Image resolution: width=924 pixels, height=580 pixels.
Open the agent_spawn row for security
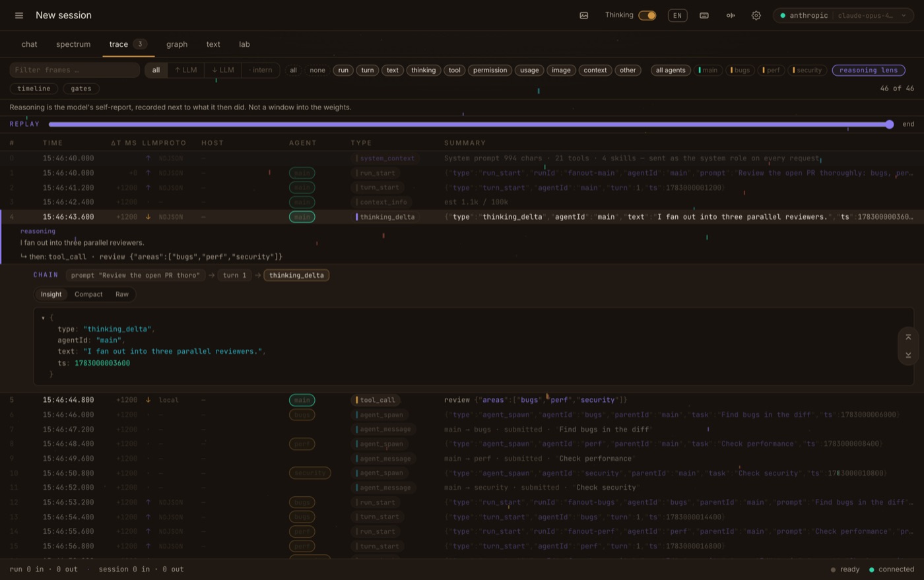pos(462,473)
